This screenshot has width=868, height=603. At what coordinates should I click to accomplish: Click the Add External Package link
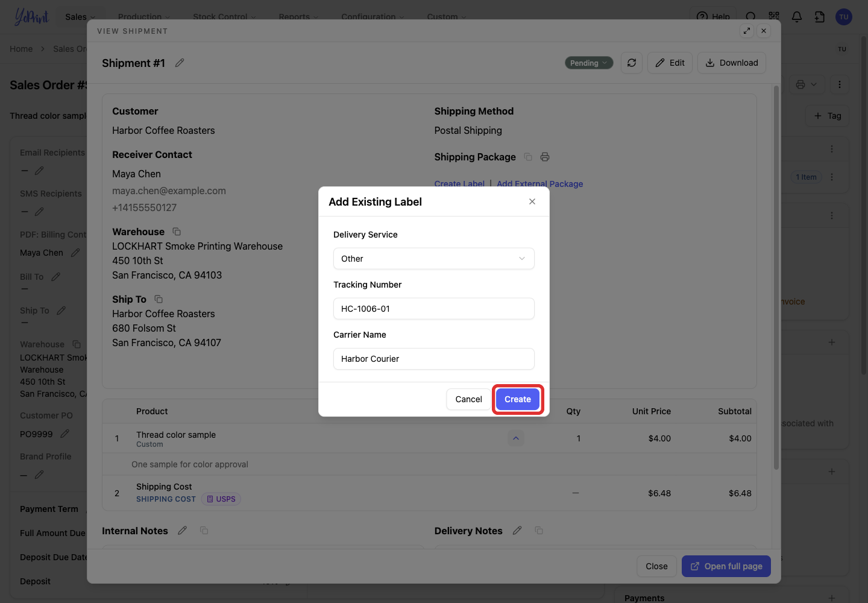(539, 184)
